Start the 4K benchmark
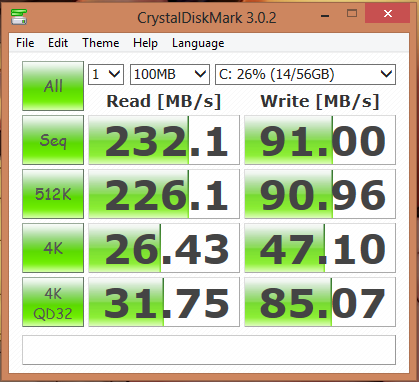Screen dimensions: 419x382 (53, 248)
